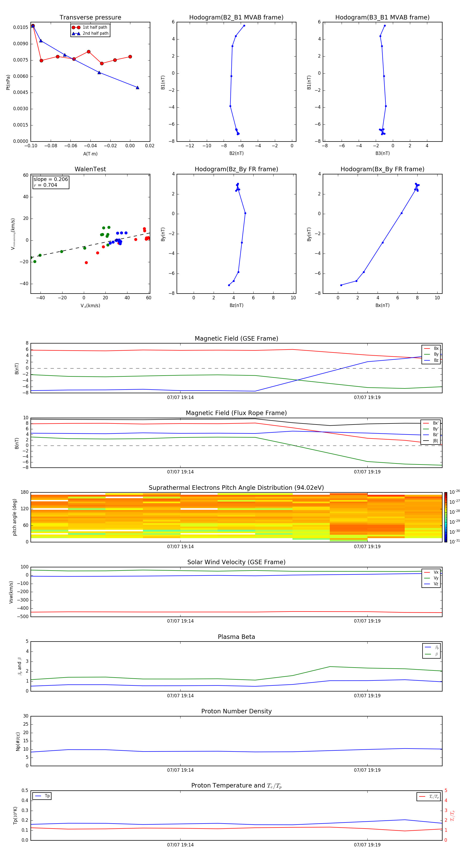Click the 'Hodogram(B3_B1 MVAB frame)' title

coord(382,17)
